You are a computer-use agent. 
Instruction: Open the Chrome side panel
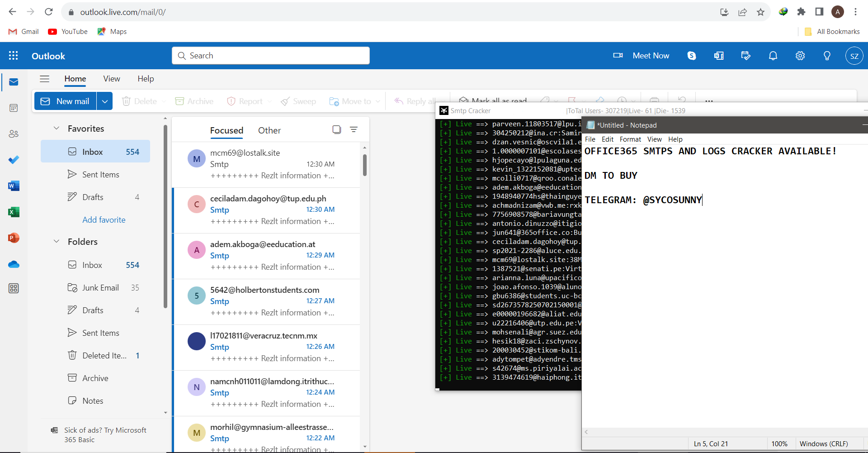[819, 12]
